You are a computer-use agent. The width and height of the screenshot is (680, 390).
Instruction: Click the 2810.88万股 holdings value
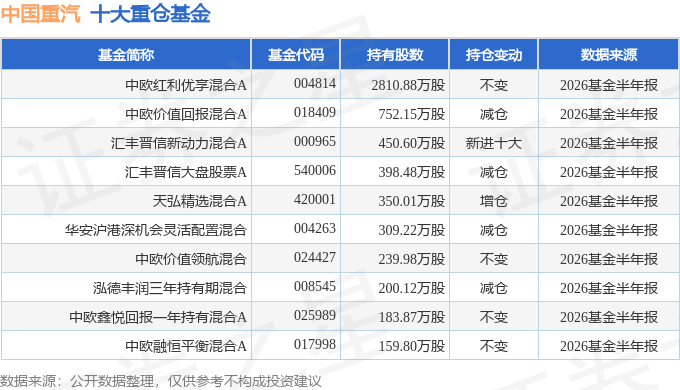click(408, 85)
